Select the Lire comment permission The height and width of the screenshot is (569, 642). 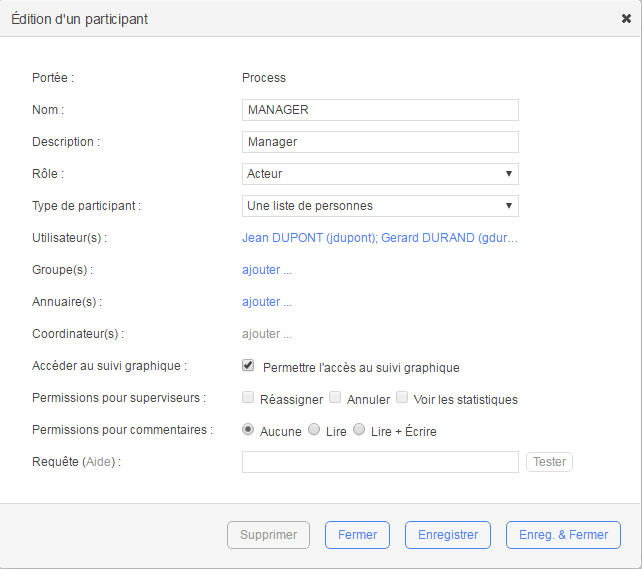pos(314,430)
